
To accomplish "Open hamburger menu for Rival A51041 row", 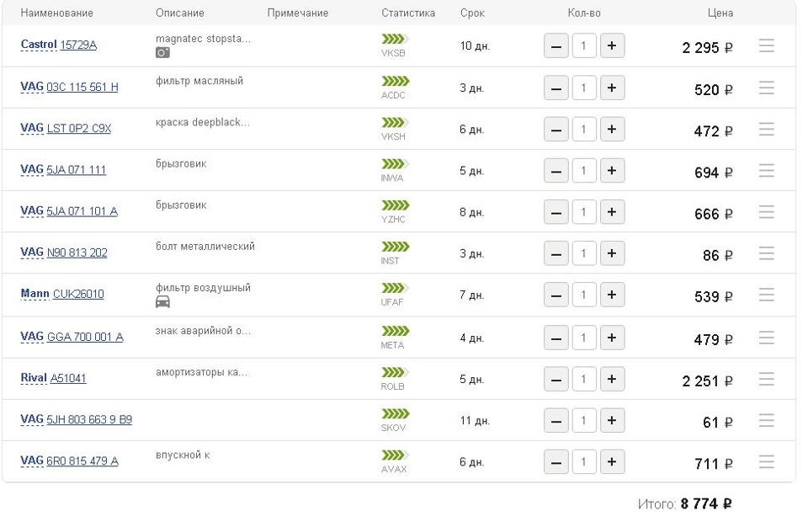I will [766, 380].
